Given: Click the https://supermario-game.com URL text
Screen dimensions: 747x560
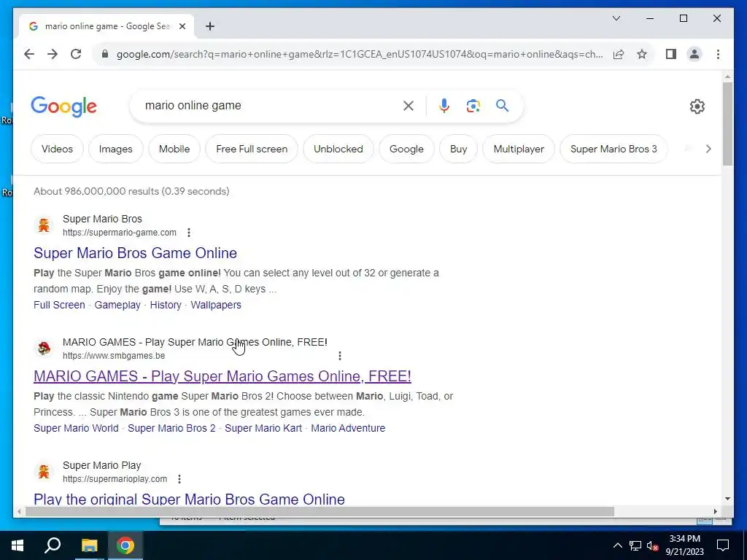Looking at the screenshot, I should [120, 233].
